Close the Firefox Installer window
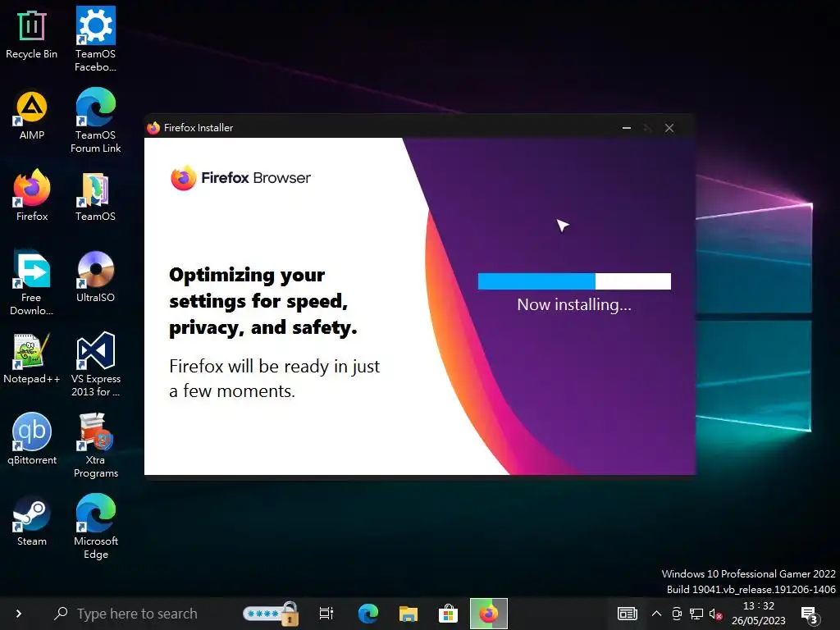This screenshot has width=840, height=630. pos(669,128)
